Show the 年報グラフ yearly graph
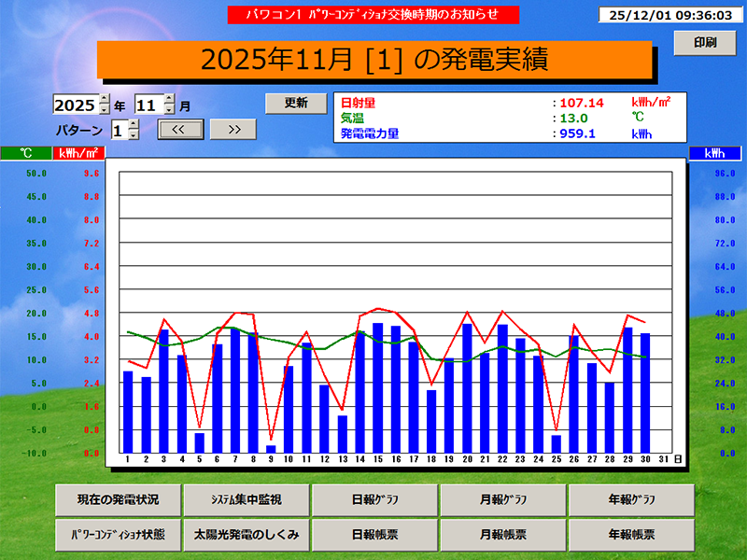The height and width of the screenshot is (560, 747). point(629,500)
